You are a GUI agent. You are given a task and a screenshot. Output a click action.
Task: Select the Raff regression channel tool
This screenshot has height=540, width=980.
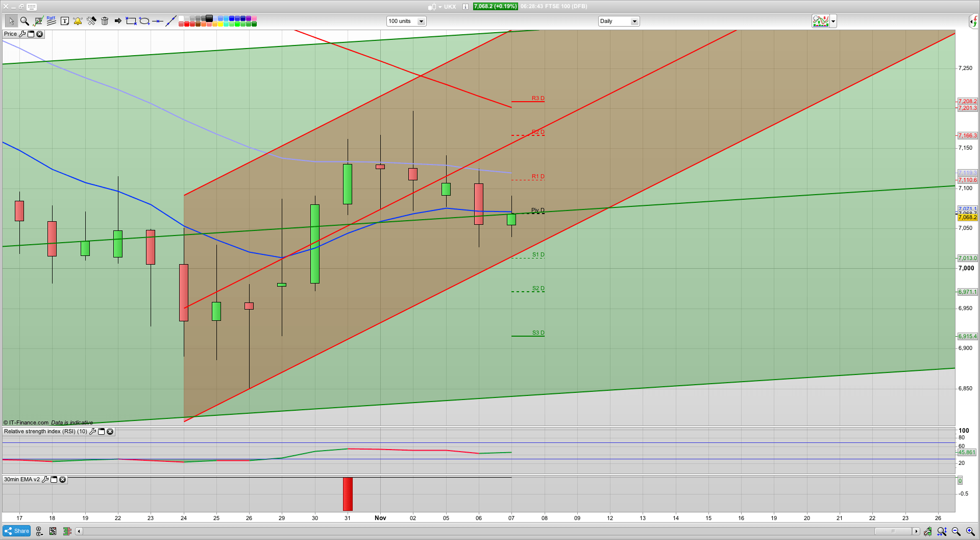[x=51, y=21]
